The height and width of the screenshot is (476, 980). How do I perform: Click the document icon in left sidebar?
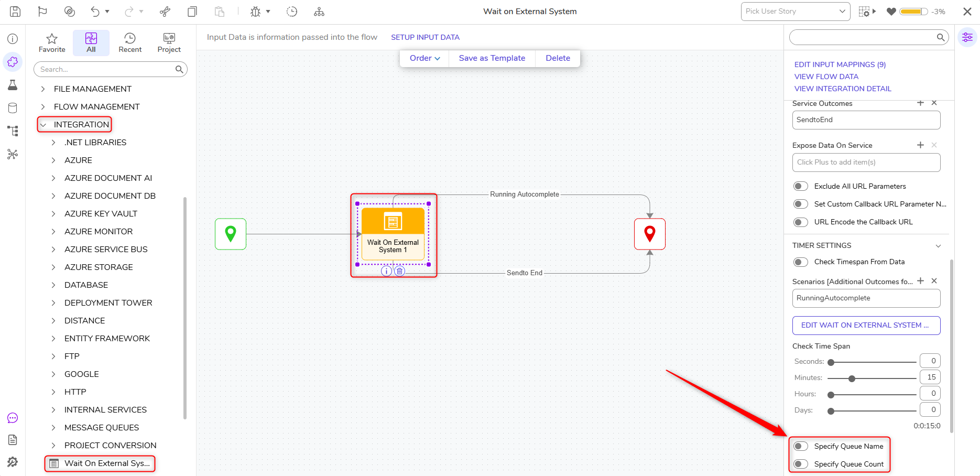pyautogui.click(x=13, y=440)
